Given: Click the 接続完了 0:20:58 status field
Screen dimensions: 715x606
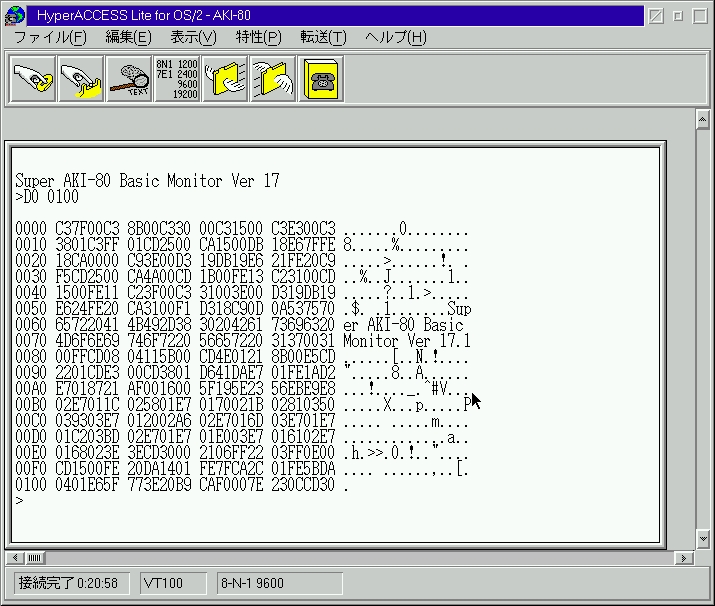Looking at the screenshot, I should point(72,583).
